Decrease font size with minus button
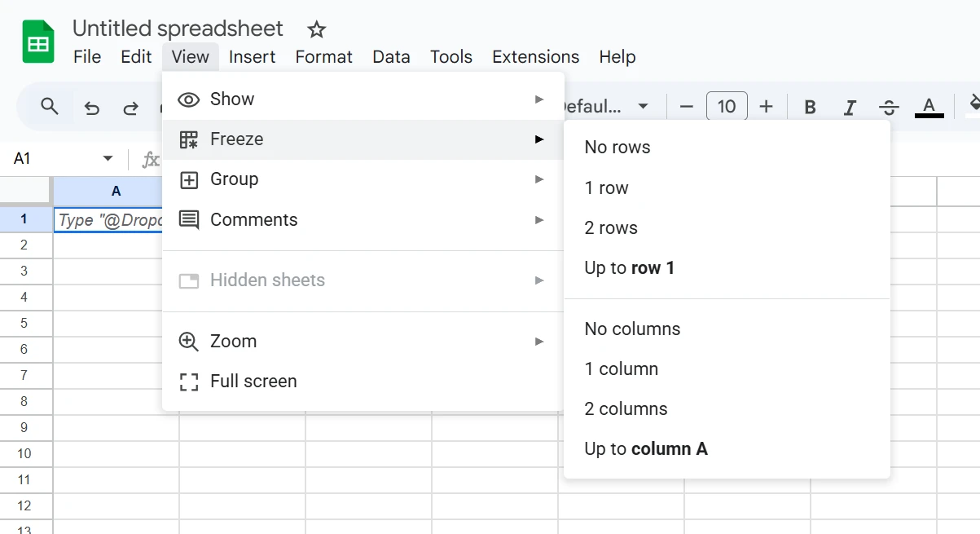 coord(686,107)
